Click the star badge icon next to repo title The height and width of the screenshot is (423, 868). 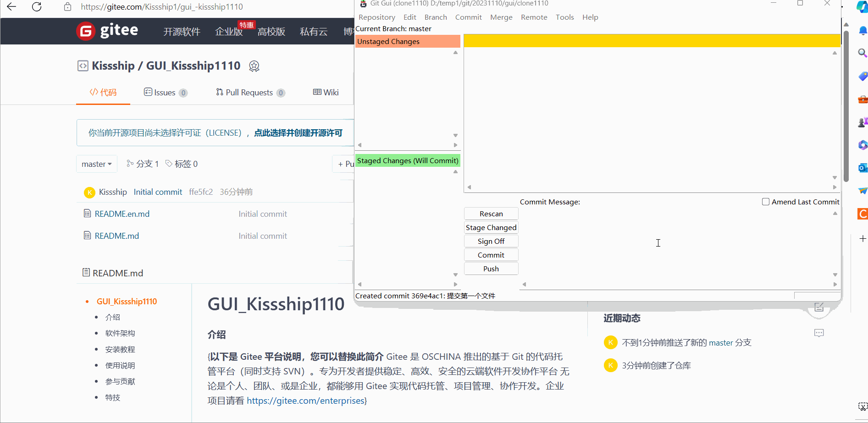[x=254, y=66]
